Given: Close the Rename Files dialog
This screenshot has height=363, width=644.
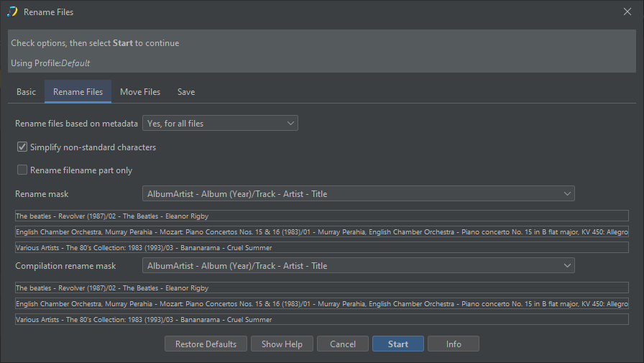Looking at the screenshot, I should click(x=626, y=12).
